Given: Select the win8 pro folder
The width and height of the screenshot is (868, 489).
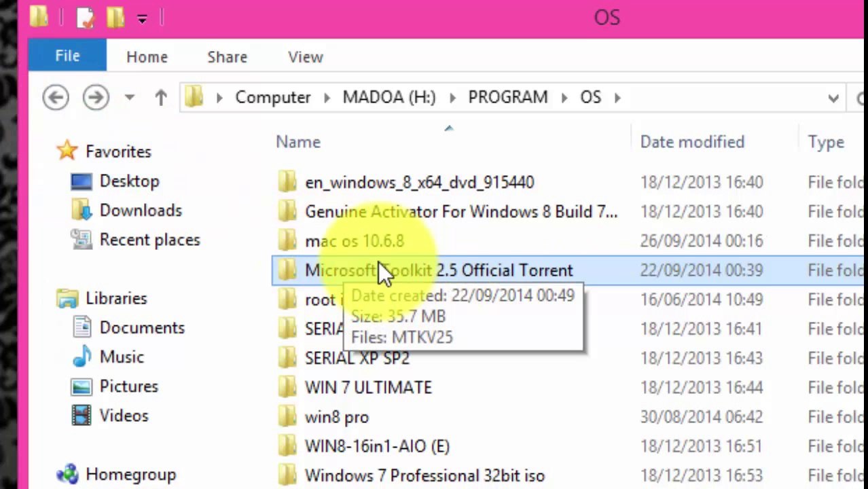Looking at the screenshot, I should [x=336, y=417].
